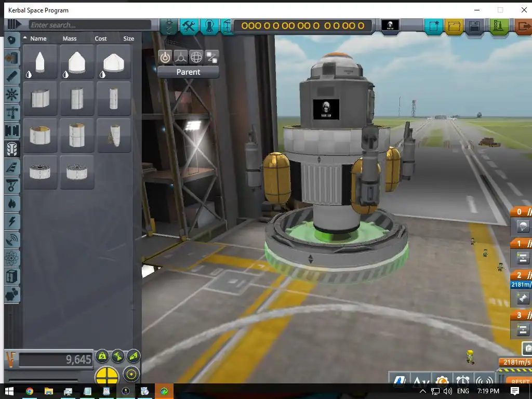Sort parts by Name
The image size is (532, 399).
coord(38,38)
